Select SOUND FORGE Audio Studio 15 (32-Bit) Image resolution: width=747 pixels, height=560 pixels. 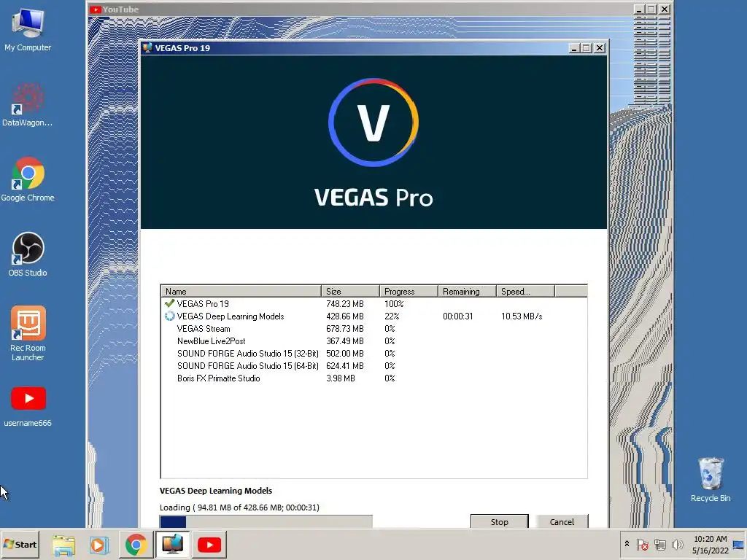coord(374,354)
